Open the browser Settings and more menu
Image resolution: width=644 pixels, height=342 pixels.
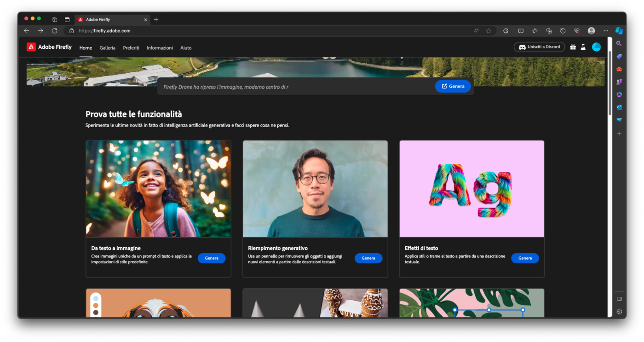tap(606, 31)
